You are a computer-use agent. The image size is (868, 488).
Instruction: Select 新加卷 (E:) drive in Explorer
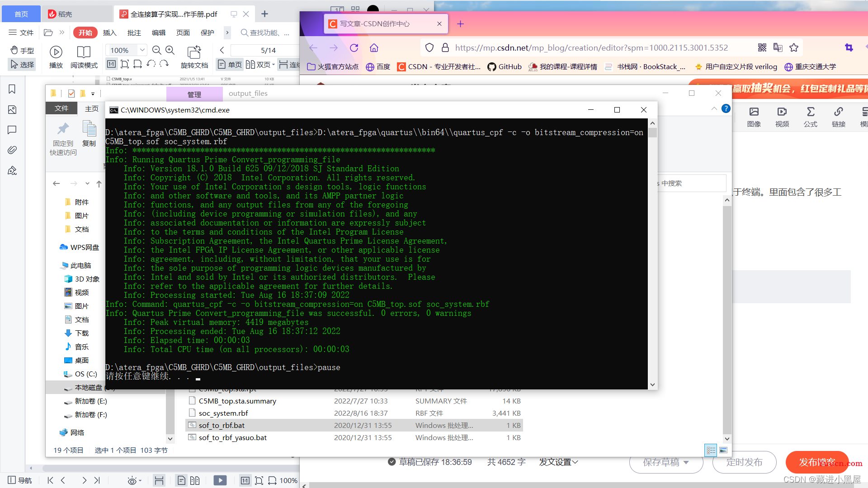click(90, 401)
